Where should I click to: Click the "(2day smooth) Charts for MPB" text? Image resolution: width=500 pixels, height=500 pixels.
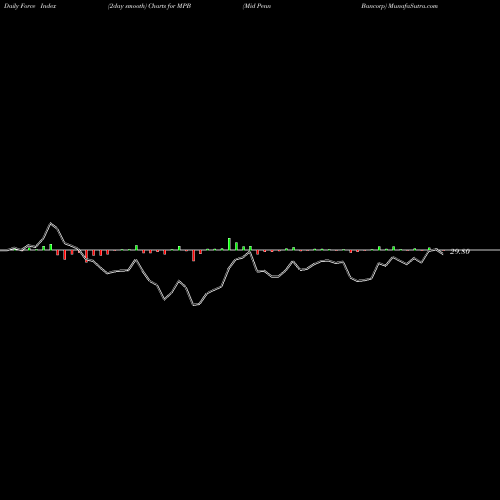149,6
